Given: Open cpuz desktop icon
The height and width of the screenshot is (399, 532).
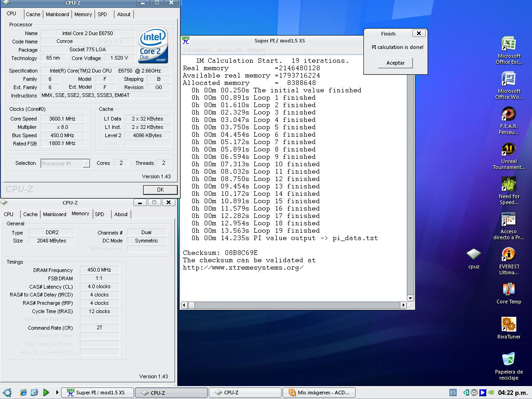Looking at the screenshot, I should click(x=474, y=259).
